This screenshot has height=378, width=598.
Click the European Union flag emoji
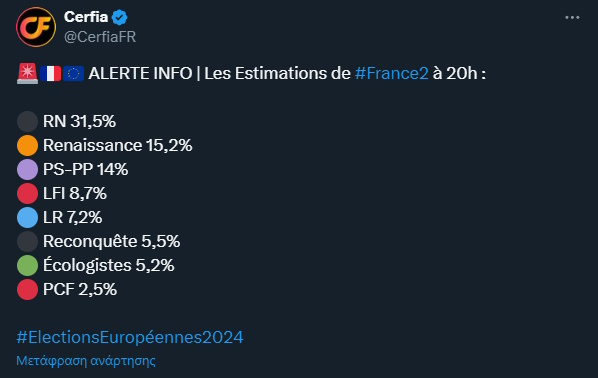[74, 74]
